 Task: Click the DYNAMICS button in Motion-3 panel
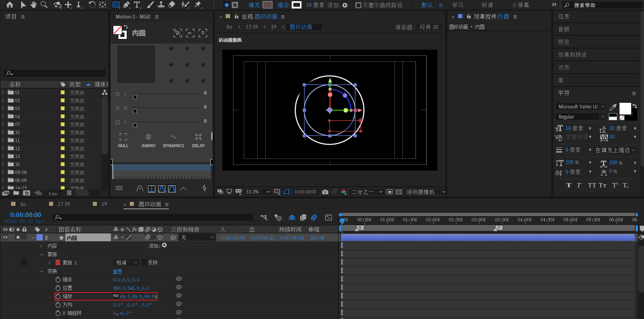click(x=173, y=140)
